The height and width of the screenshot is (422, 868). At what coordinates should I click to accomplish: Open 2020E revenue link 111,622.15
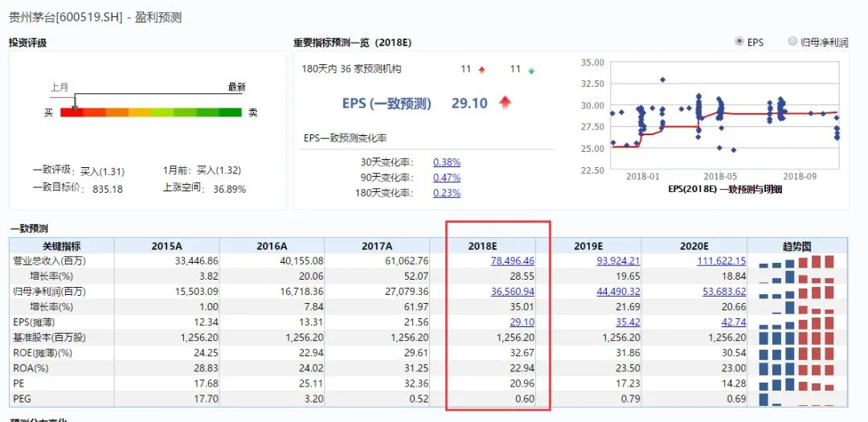721,260
